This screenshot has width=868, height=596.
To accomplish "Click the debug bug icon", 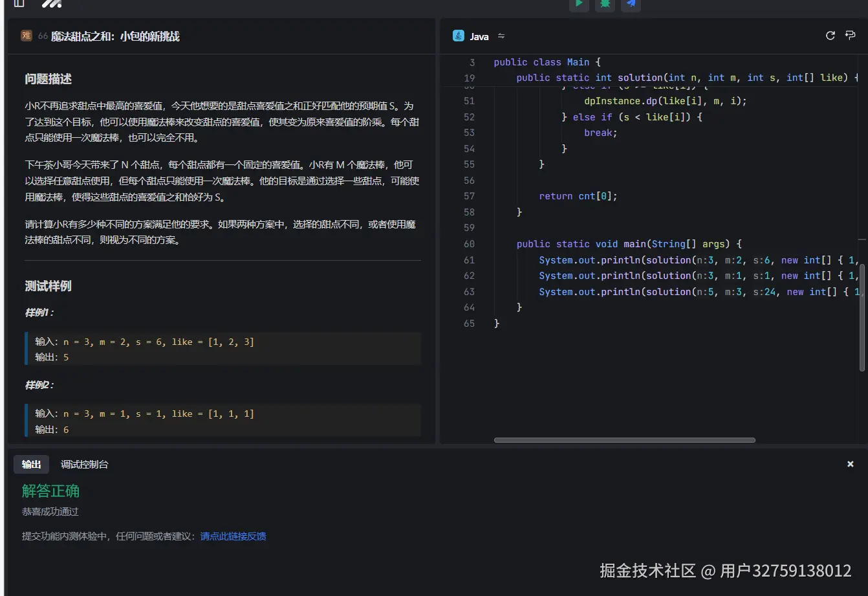I will (x=605, y=4).
